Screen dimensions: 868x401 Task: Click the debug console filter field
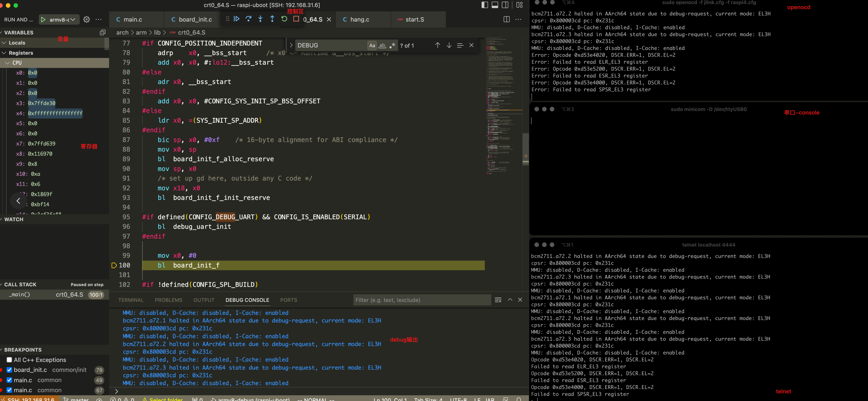click(421, 300)
